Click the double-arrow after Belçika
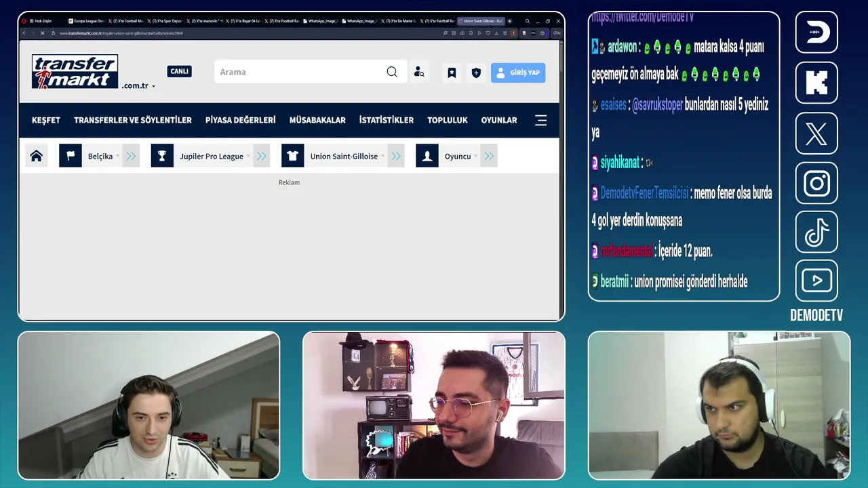 (131, 156)
